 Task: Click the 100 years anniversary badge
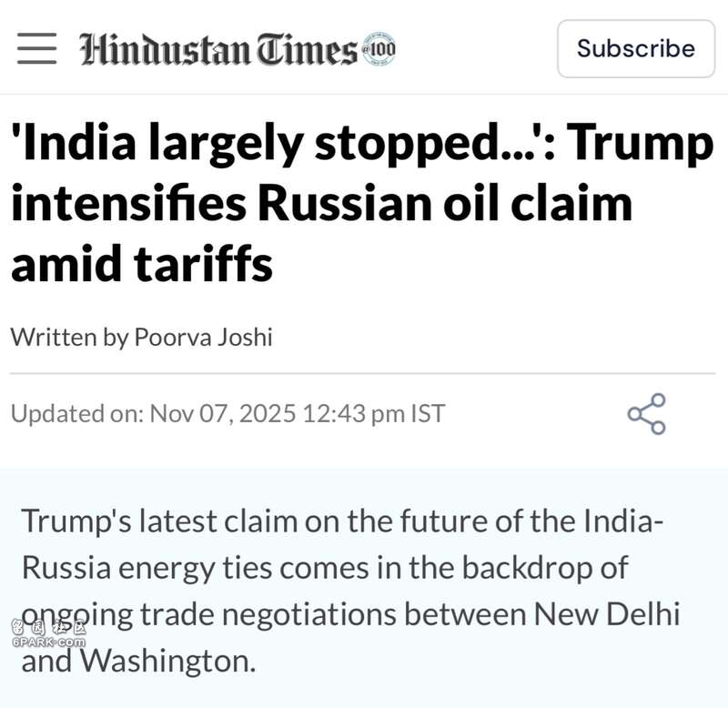pos(379,48)
